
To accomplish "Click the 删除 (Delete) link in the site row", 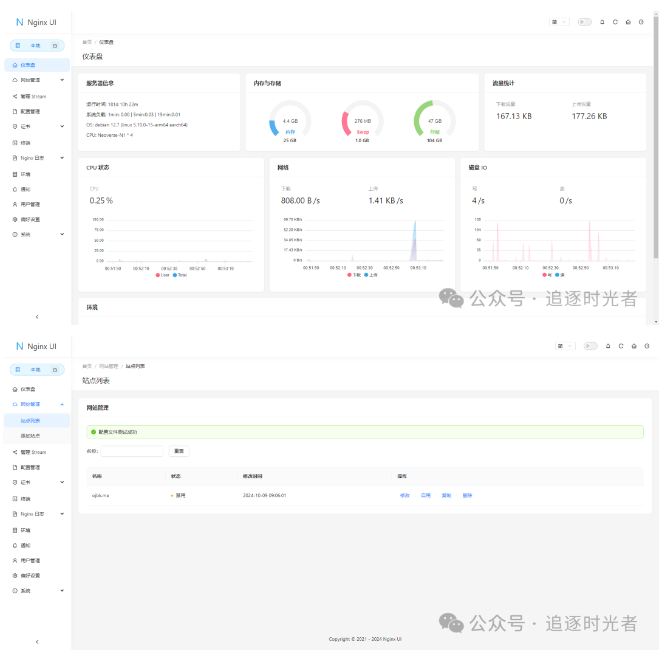I will tap(467, 495).
